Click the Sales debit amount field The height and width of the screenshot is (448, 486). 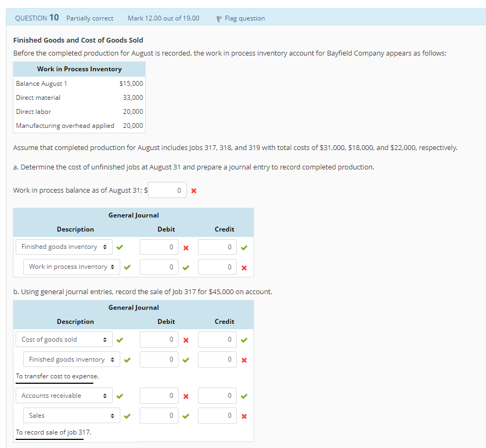tap(159, 416)
